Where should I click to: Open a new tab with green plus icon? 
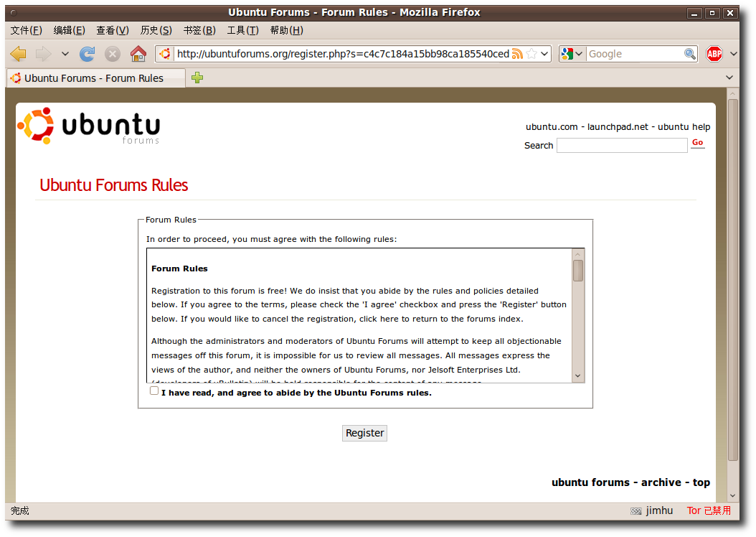[x=197, y=78]
